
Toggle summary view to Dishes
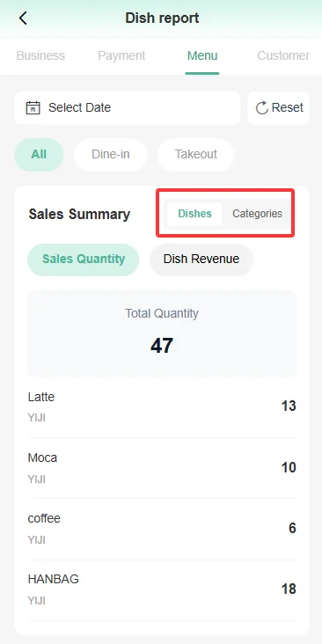coord(194,214)
